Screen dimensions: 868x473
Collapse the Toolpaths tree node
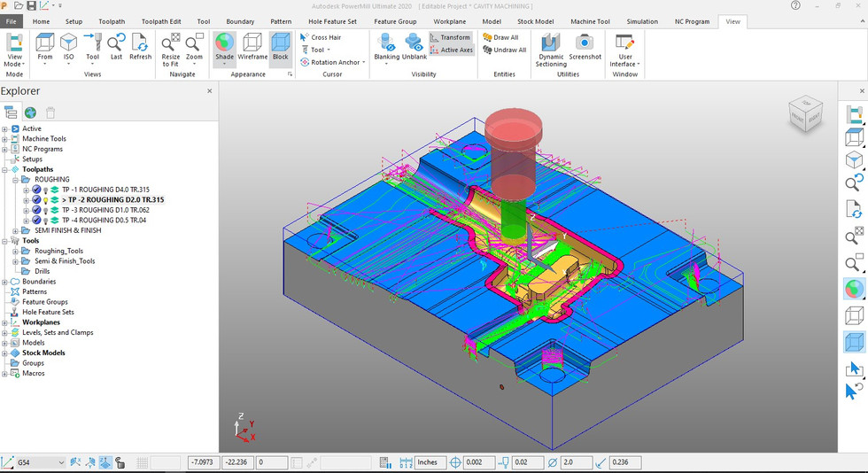(4, 169)
